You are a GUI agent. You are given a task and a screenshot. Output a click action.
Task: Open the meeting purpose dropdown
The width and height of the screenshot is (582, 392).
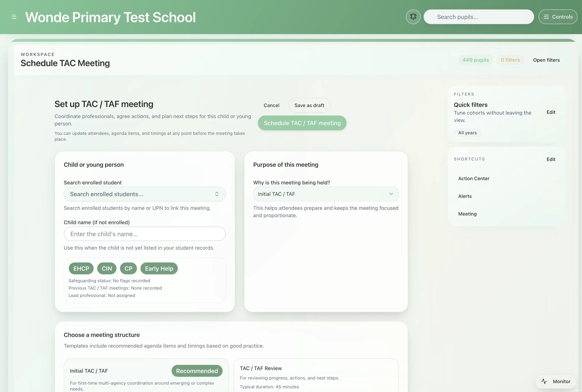point(326,194)
